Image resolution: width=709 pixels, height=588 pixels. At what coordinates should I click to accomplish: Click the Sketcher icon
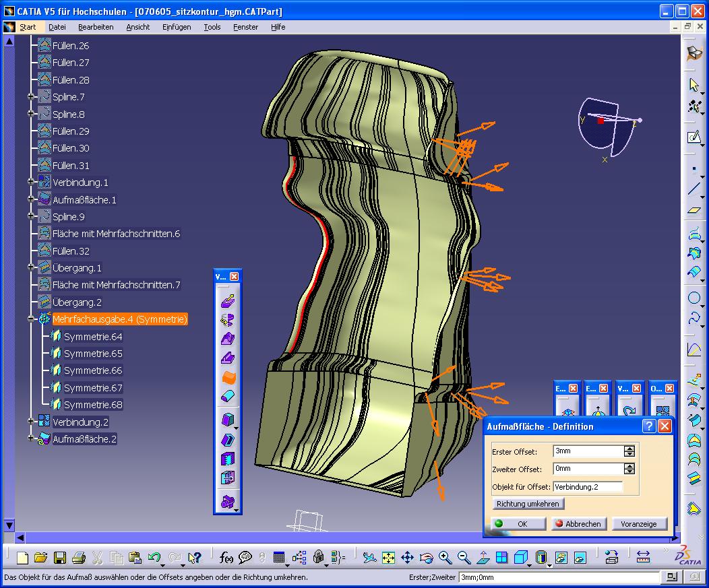(694, 137)
